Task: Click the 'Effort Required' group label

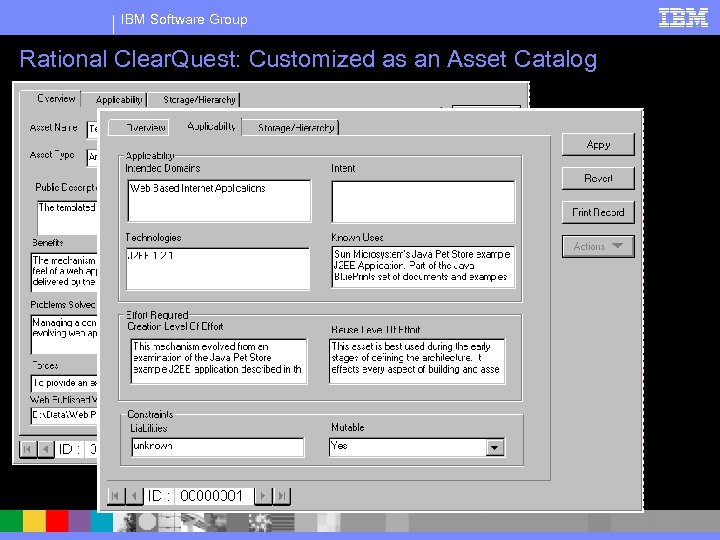Action: click(157, 315)
